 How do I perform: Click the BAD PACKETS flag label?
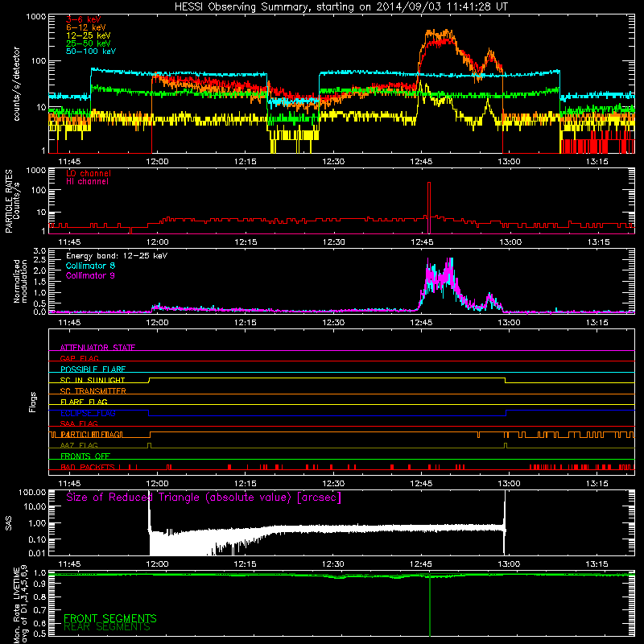[88, 467]
